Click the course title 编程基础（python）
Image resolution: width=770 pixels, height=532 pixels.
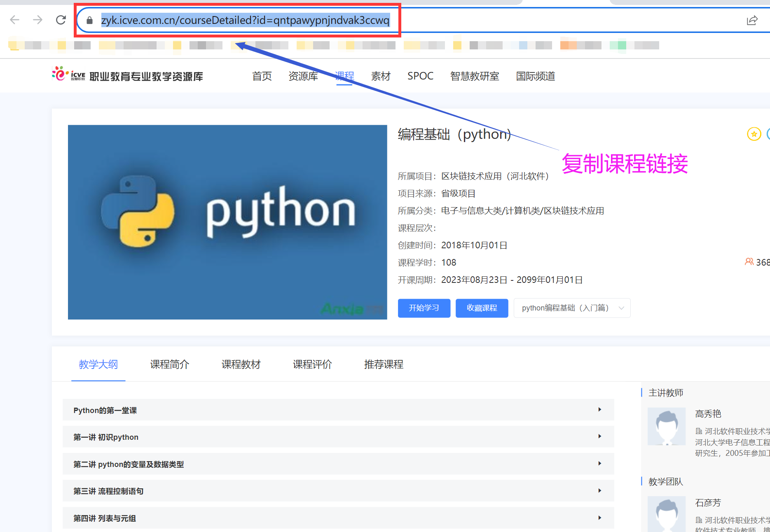[x=455, y=134]
